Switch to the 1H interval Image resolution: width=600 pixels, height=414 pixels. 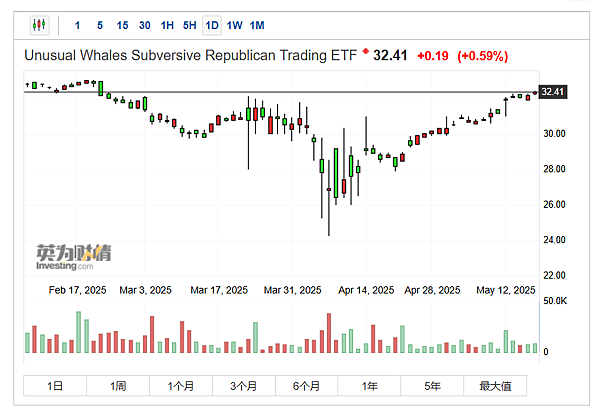click(x=167, y=26)
